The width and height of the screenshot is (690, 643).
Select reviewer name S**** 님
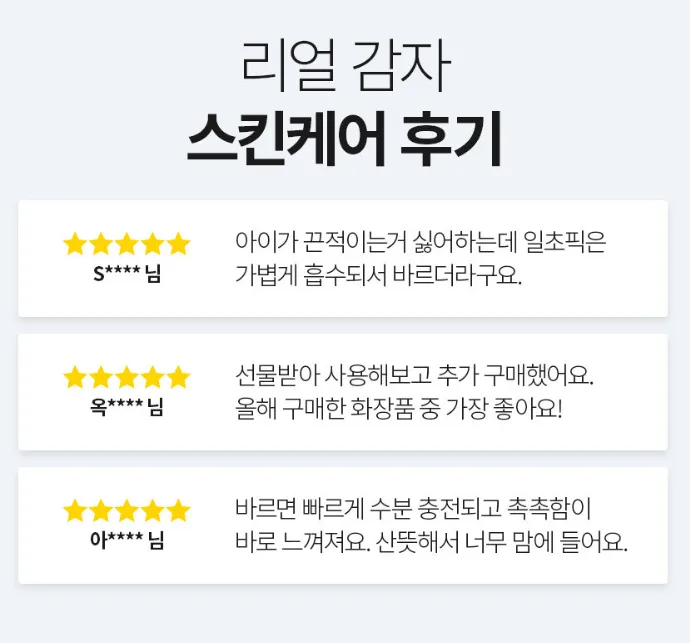(127, 274)
